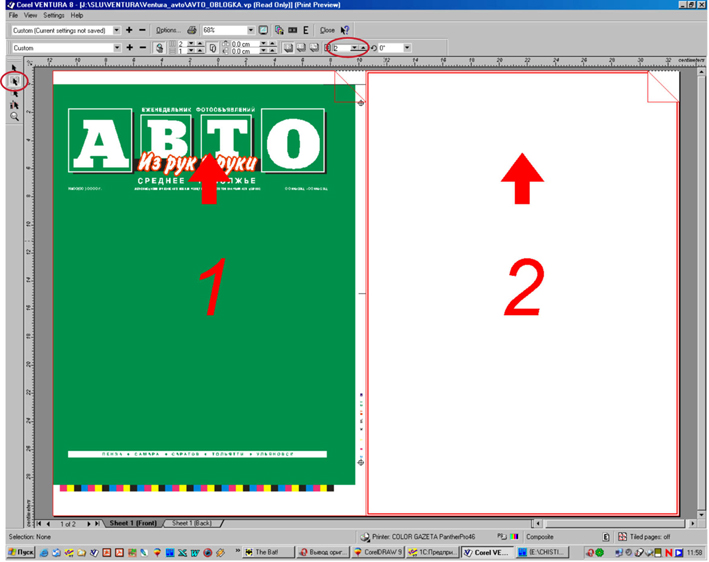Viewport: 709px width, 562px height.
Task: Click the 'Selection: None' status text
Action: [x=29, y=537]
